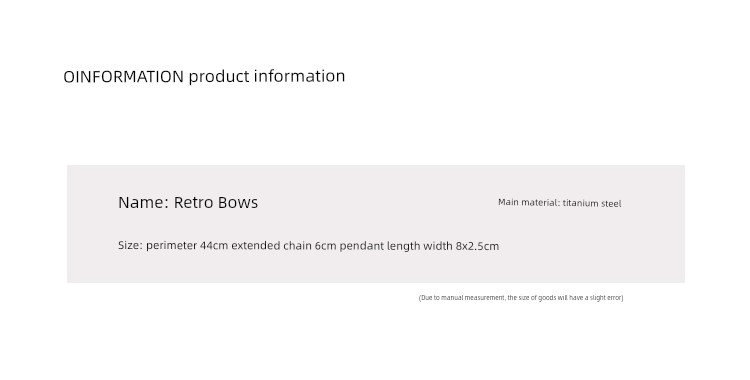Click the '8x2.5cm' dimension value
Screen dimensions: 750x380
coord(477,246)
